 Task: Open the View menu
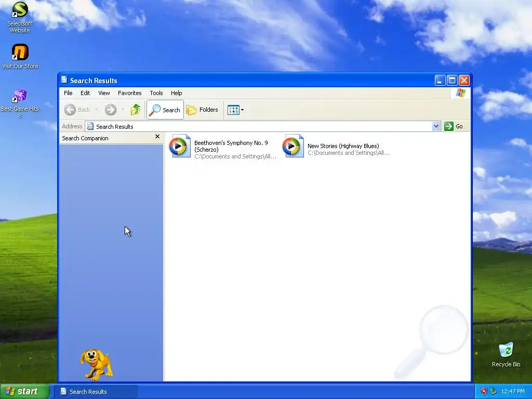104,93
